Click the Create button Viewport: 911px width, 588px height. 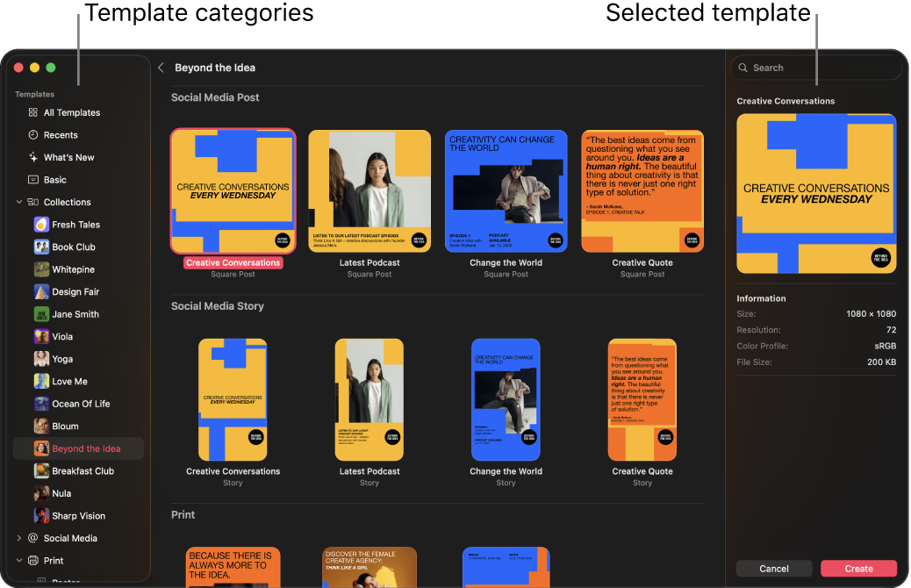[x=858, y=569]
